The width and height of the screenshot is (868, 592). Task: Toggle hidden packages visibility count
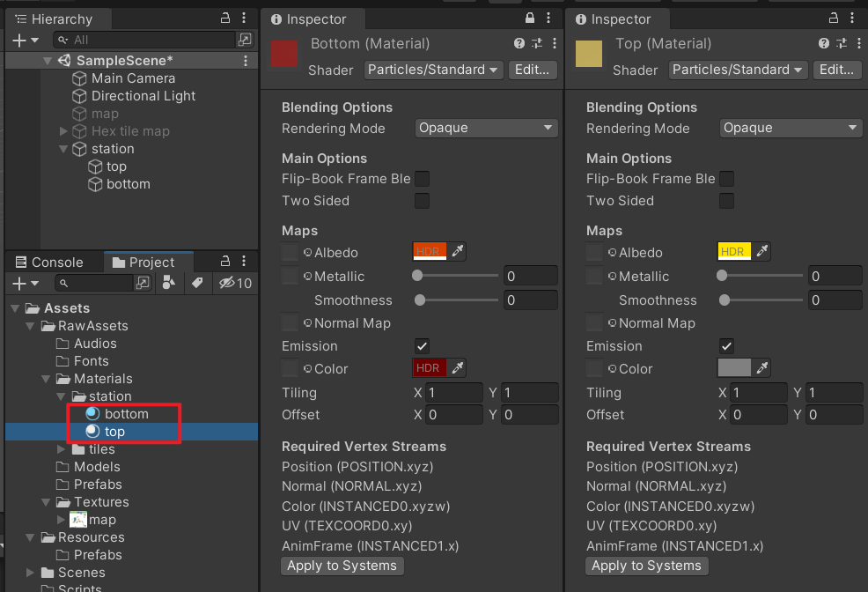(235, 283)
